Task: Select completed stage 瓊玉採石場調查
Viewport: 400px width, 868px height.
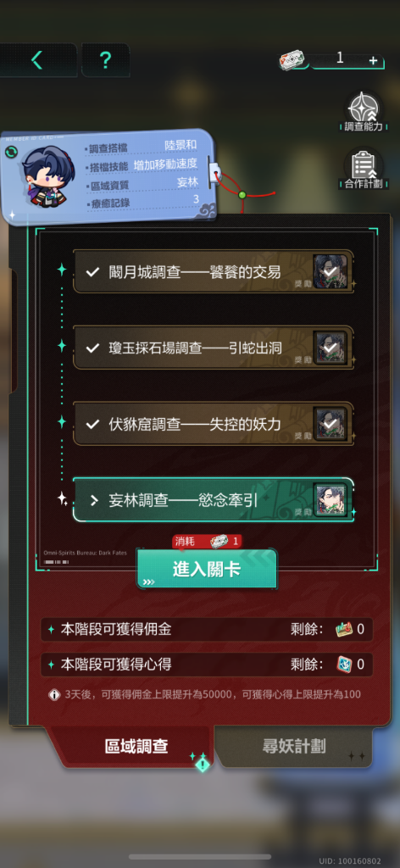Action: pyautogui.click(x=214, y=348)
